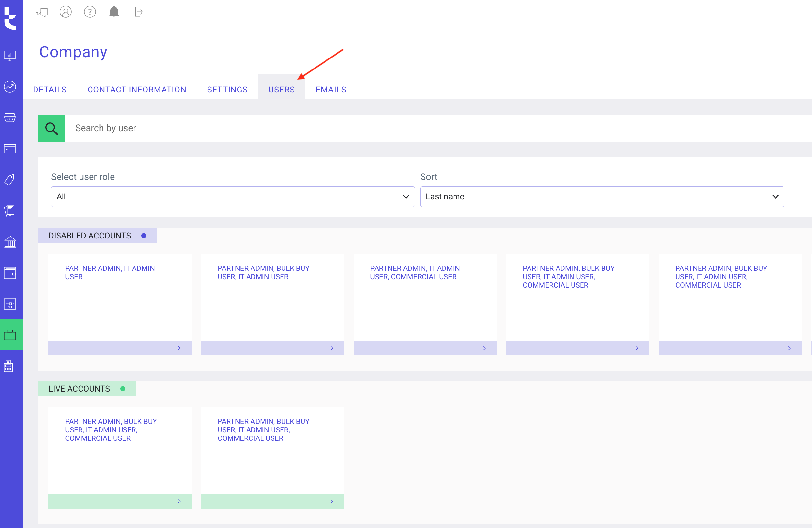Click the briefcase company sidebar icon
Screen dimensions: 812x528
tap(10, 335)
